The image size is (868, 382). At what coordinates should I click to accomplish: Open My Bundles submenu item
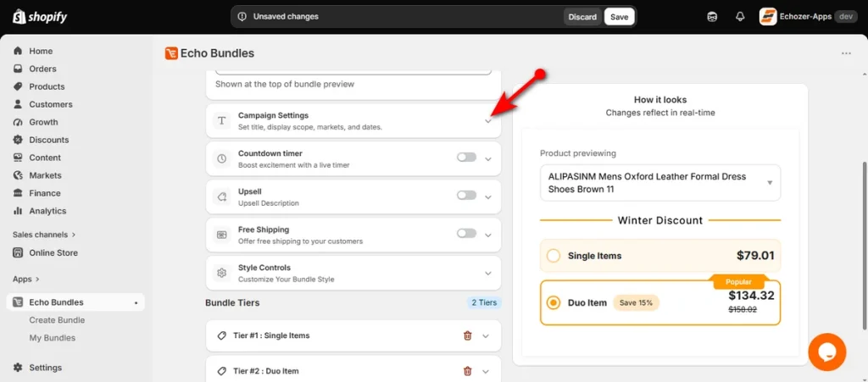pyautogui.click(x=52, y=338)
